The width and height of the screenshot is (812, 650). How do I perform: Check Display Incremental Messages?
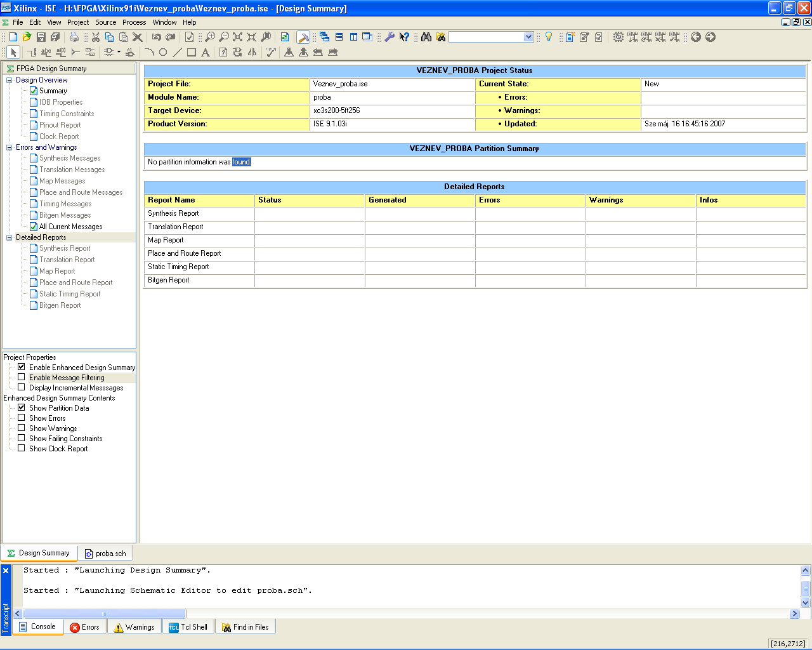tap(22, 387)
